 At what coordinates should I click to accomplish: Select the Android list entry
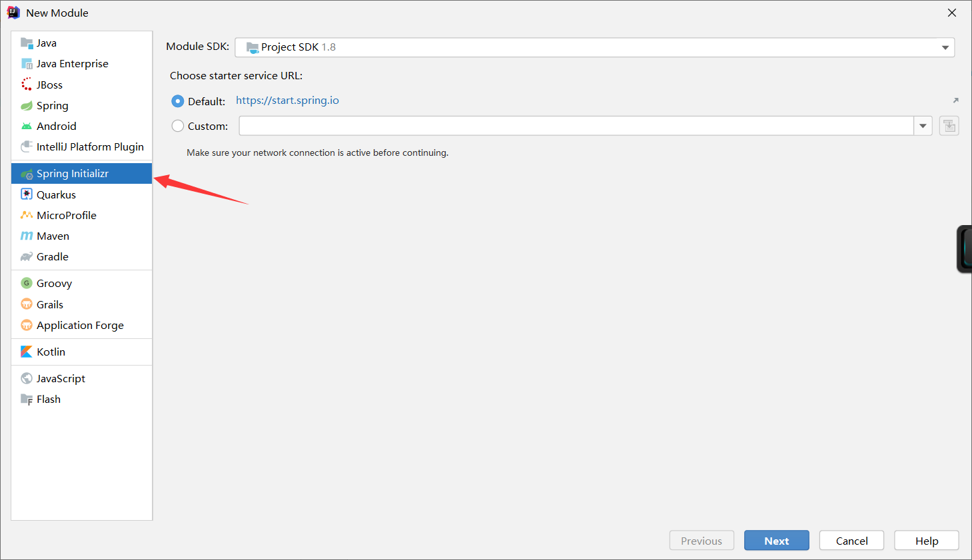pyautogui.click(x=82, y=127)
